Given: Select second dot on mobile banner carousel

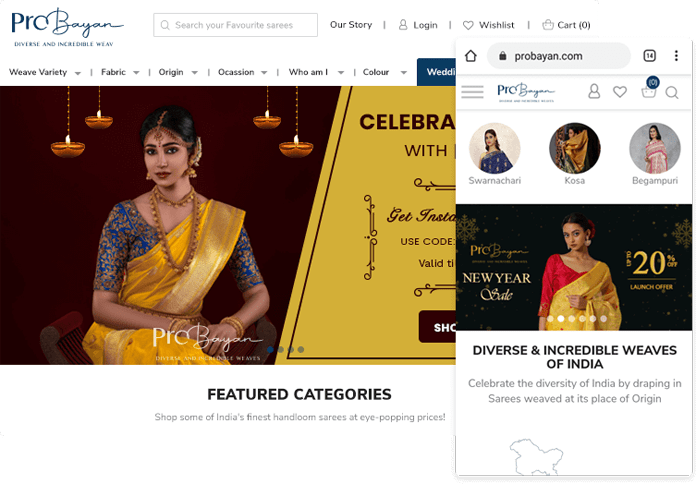Looking at the screenshot, I should tap(561, 319).
